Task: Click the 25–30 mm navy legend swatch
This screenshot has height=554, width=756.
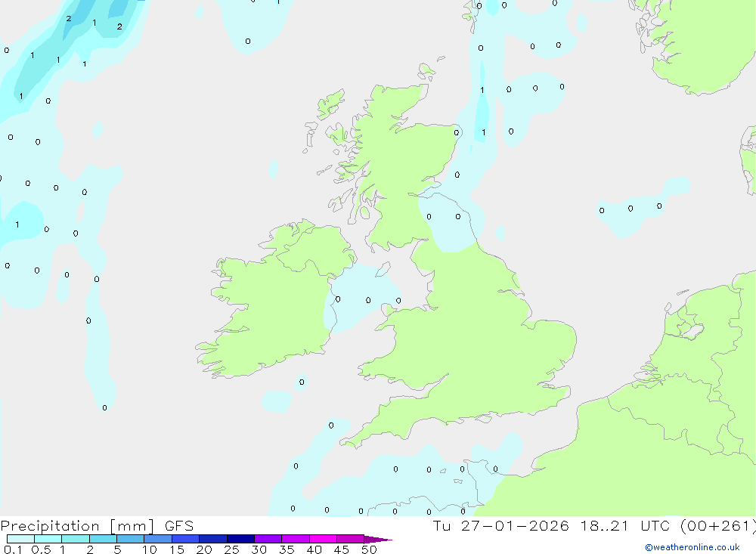Action: click(240, 539)
